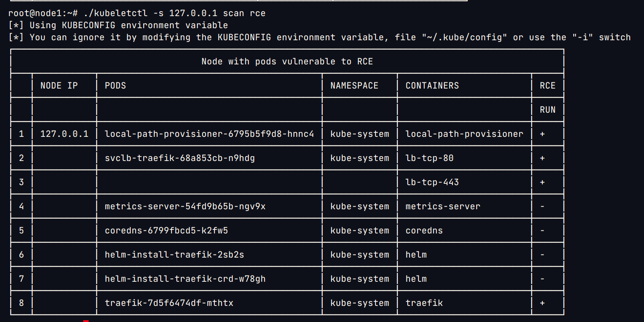Click the 127.0.0.1 node IP cell
Image resolution: width=644 pixels, height=322 pixels.
tap(64, 134)
